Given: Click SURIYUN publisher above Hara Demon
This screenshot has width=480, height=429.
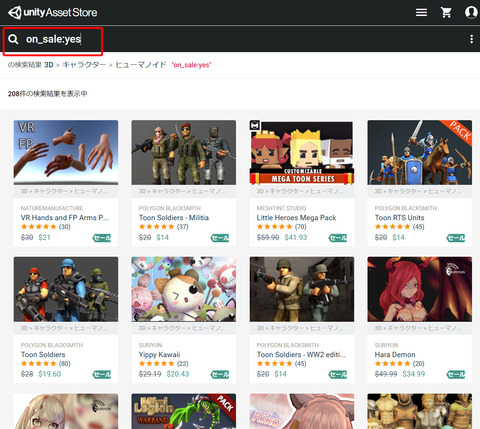Looking at the screenshot, I should [386, 345].
